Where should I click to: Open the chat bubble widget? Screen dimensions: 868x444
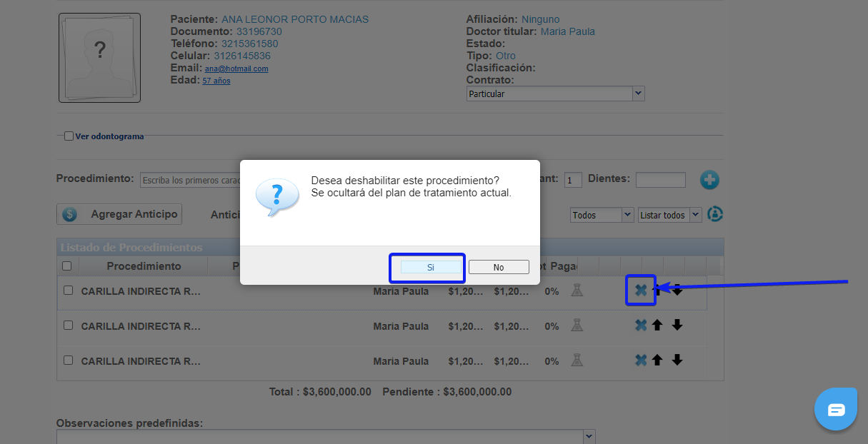click(836, 409)
